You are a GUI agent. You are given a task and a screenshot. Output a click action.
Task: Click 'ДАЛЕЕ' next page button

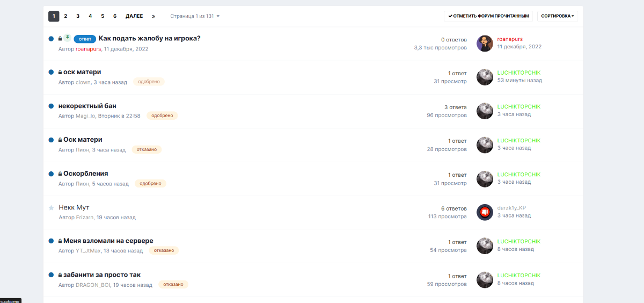[134, 16]
